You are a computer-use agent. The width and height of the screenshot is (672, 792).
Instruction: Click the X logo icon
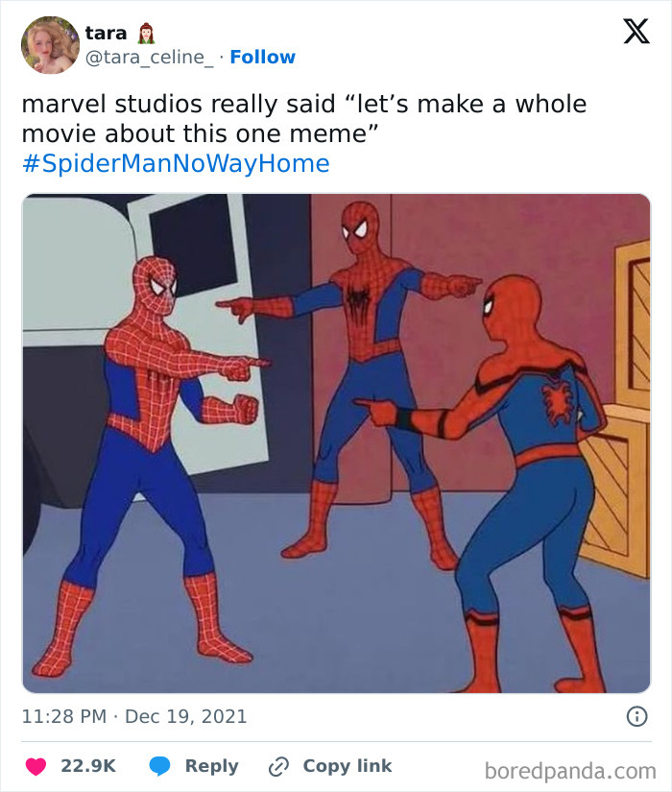tap(638, 31)
